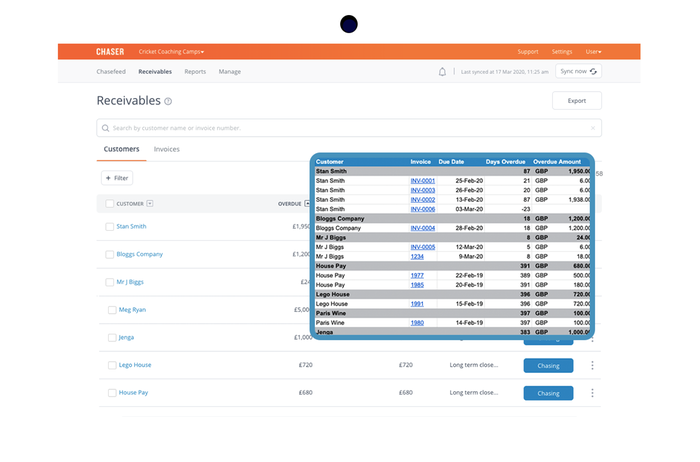Open invoice INV-0005 in the spreadsheet
Viewport: 700px width, 462px height.
click(x=423, y=247)
